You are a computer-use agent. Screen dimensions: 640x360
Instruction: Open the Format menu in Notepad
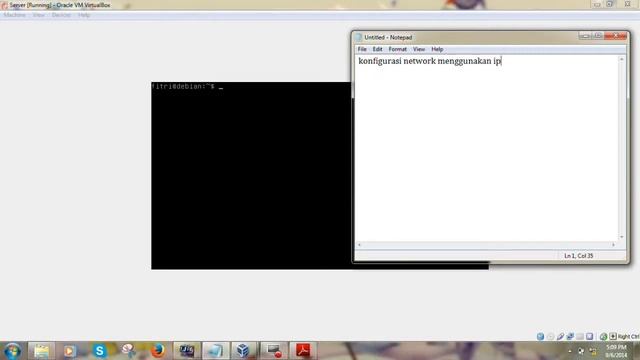point(398,49)
